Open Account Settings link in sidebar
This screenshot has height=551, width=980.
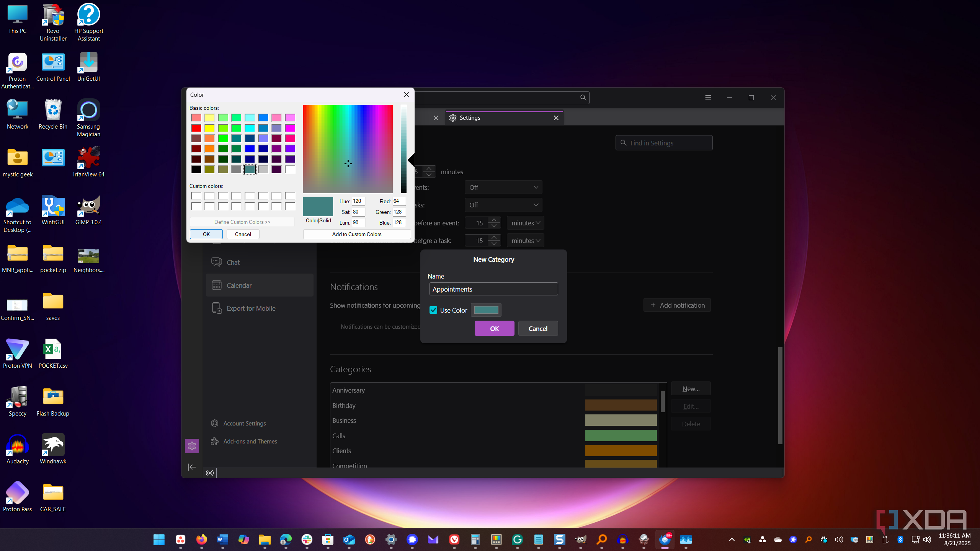(x=244, y=423)
